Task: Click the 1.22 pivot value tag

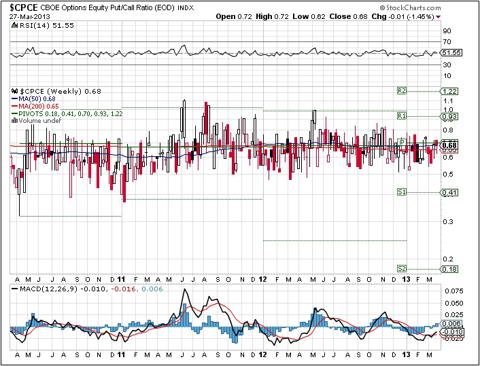Action: click(x=449, y=91)
